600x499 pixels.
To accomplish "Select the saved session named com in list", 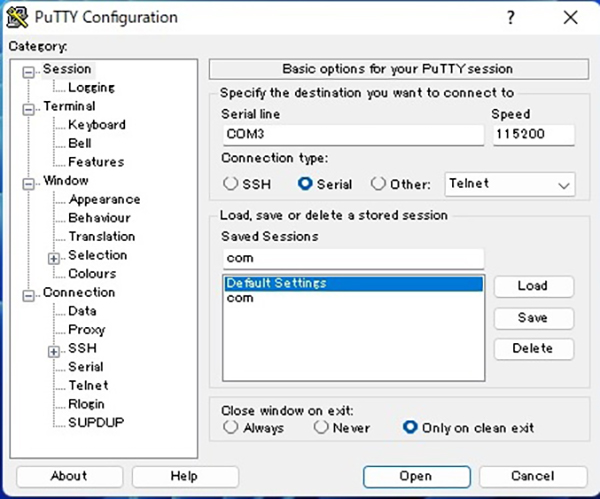I will (240, 298).
